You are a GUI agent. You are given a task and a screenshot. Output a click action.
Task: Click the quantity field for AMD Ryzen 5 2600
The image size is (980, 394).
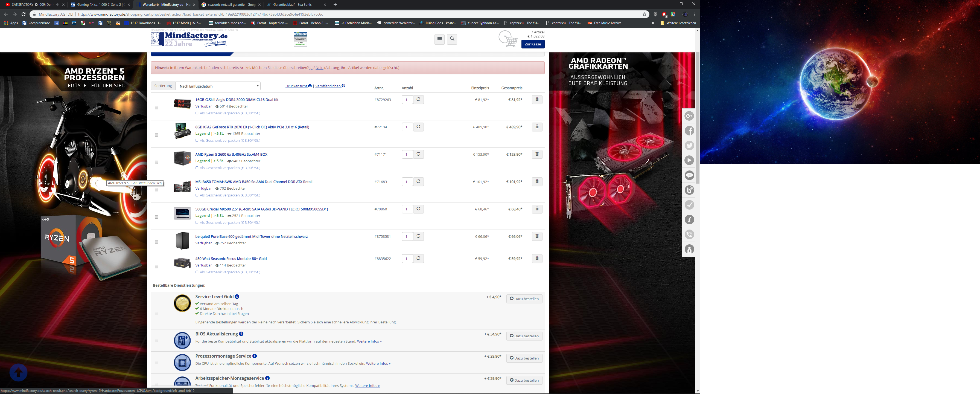(x=407, y=154)
